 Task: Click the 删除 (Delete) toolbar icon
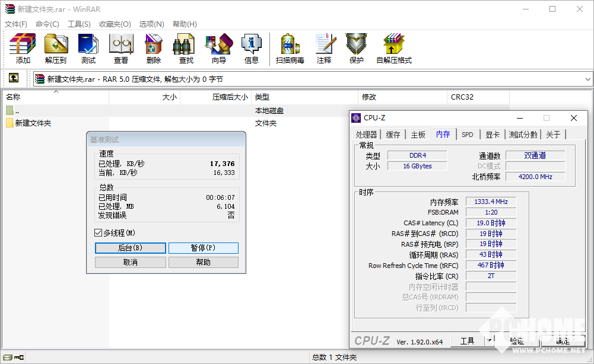154,49
